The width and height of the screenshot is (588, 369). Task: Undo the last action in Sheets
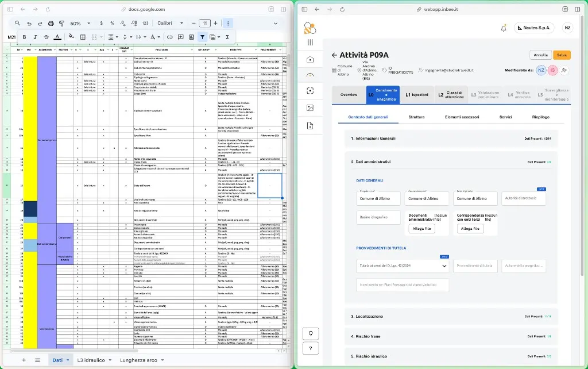[x=29, y=23]
